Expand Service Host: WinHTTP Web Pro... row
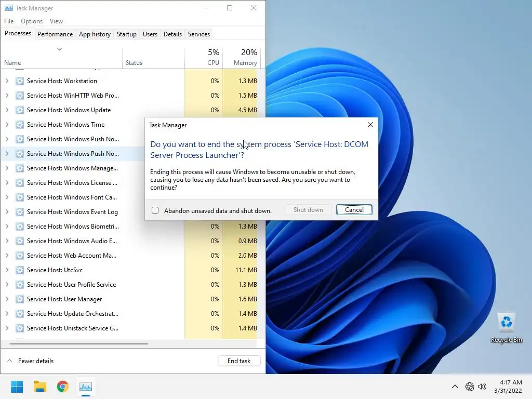Screen dimensions: 532x399 point(7,96)
